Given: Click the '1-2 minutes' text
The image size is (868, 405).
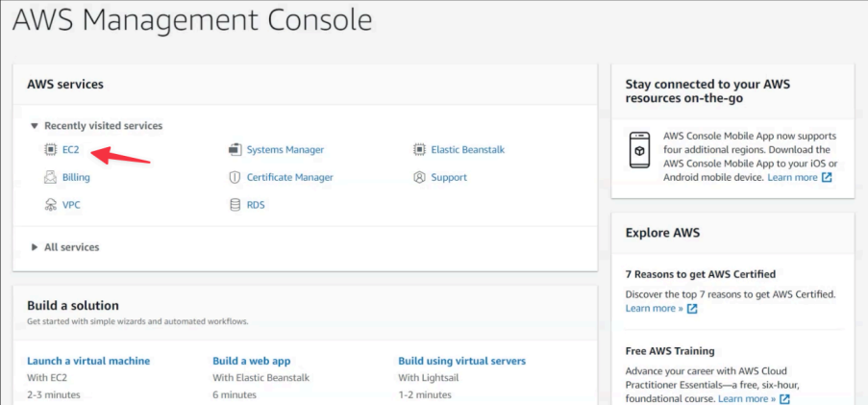Looking at the screenshot, I should [425, 395].
